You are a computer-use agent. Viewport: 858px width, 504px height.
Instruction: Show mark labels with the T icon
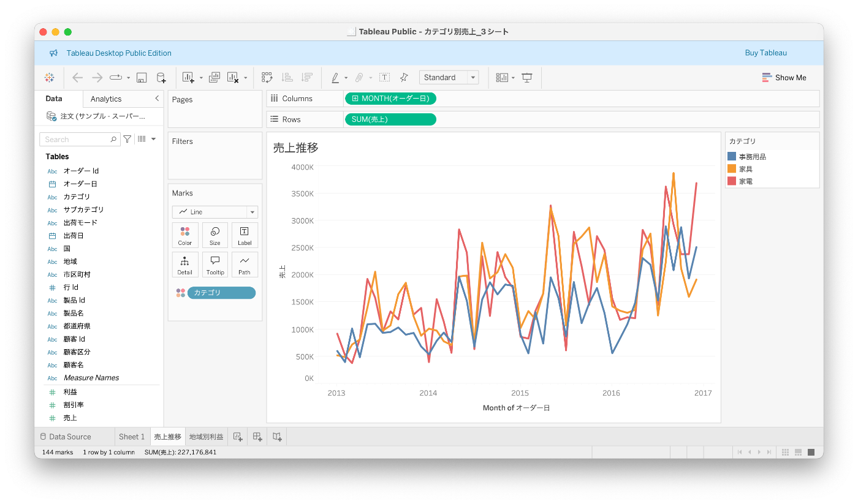coord(384,78)
